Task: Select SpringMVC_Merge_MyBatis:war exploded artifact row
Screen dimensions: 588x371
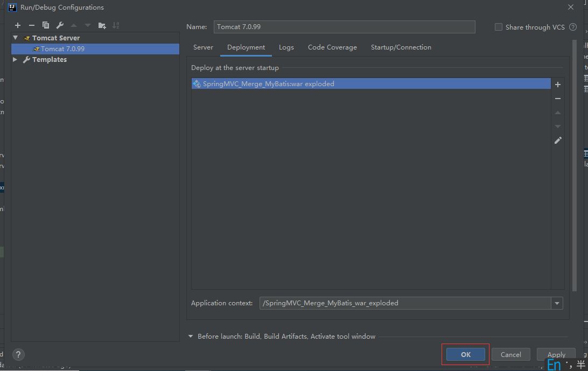Action: (371, 83)
